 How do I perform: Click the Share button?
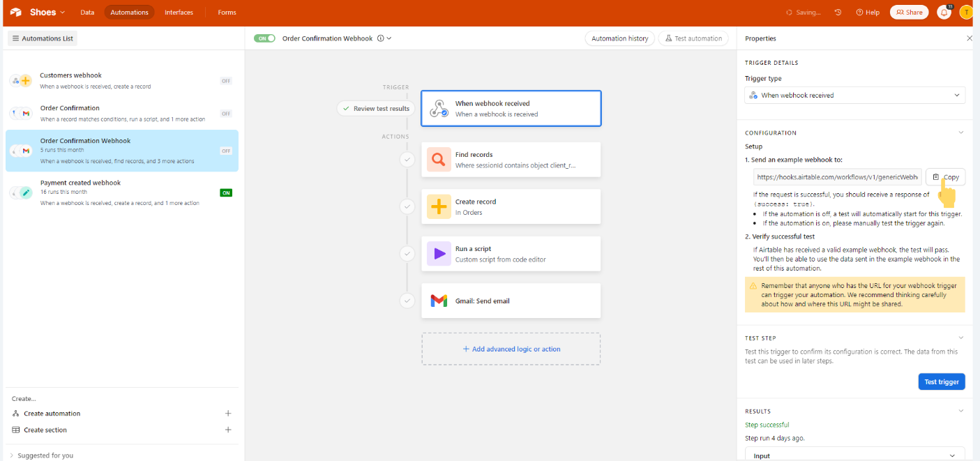[909, 12]
